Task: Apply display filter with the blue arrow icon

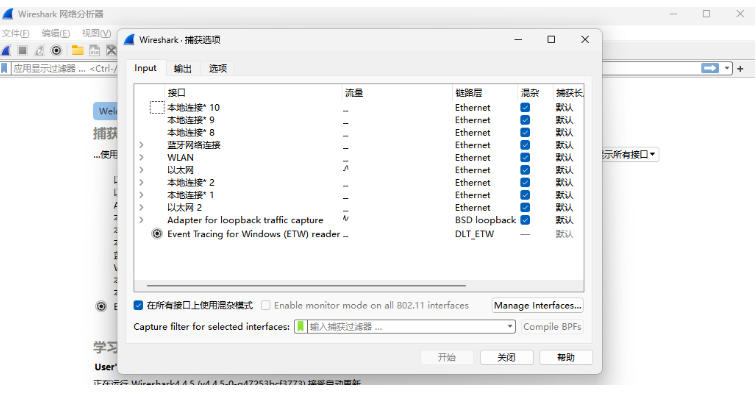Action: point(710,68)
